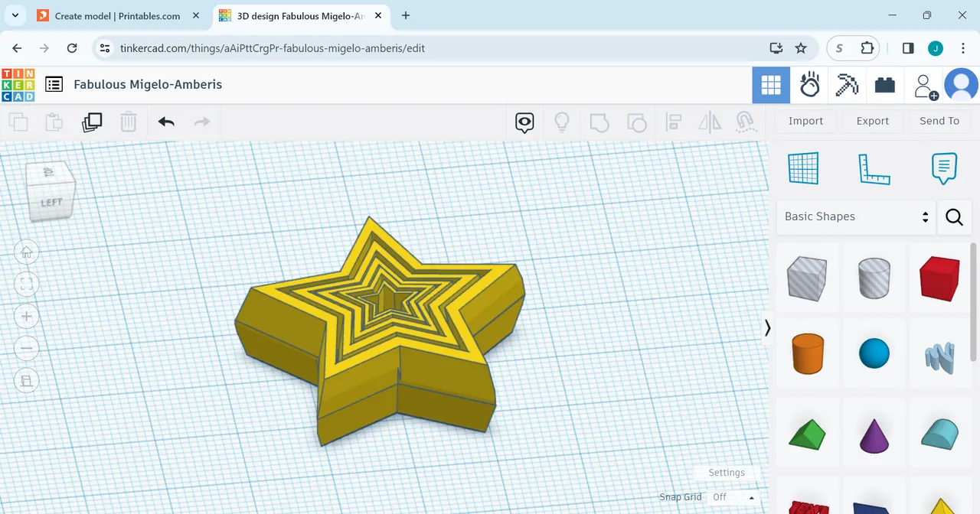Click the view cube home icon

click(x=27, y=252)
